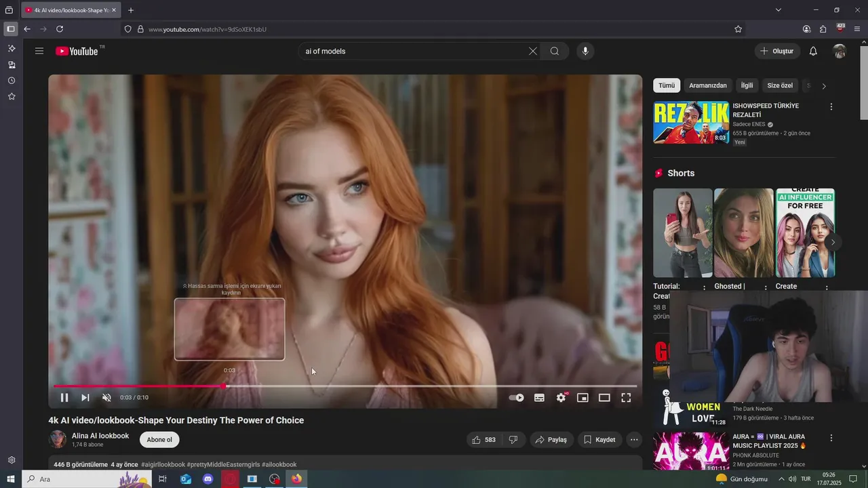The height and width of the screenshot is (488, 868).
Task: Subscribe with the Abone ol button
Action: coord(159,440)
